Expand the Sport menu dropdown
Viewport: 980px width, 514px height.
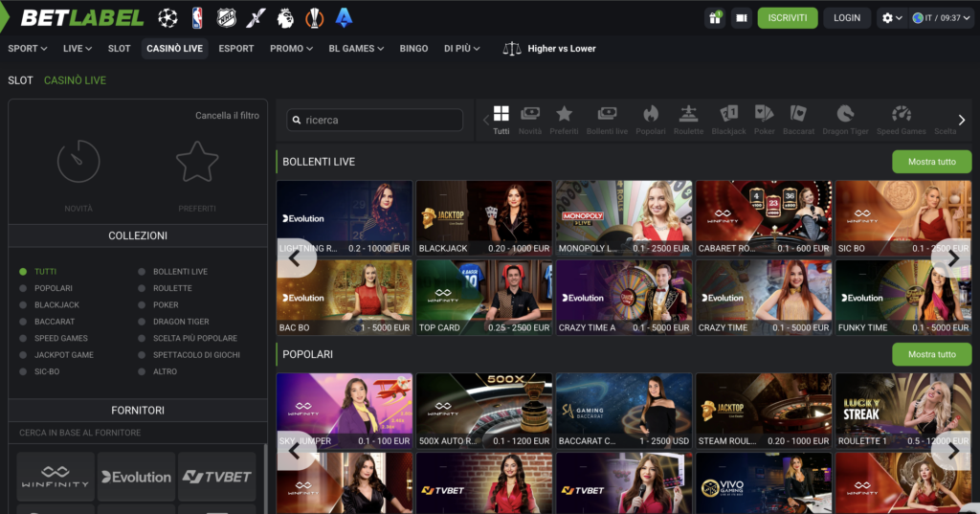28,48
